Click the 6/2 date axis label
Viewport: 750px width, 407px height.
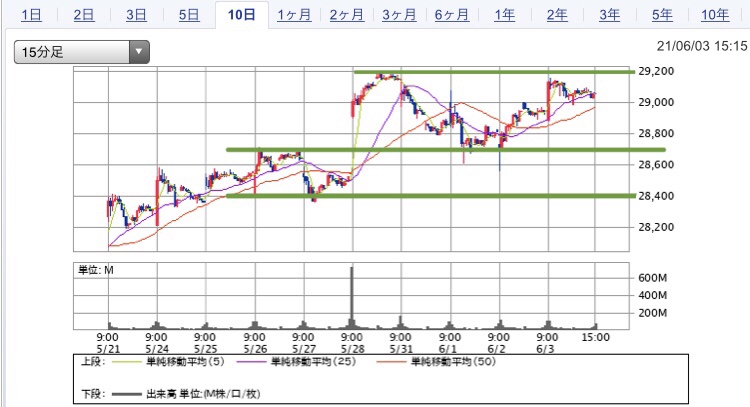click(497, 349)
